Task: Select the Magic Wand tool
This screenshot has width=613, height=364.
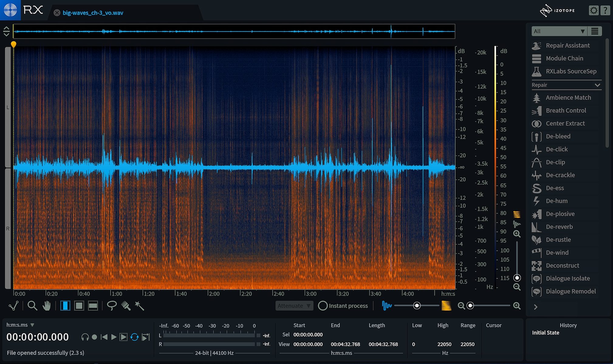Action: pyautogui.click(x=139, y=306)
